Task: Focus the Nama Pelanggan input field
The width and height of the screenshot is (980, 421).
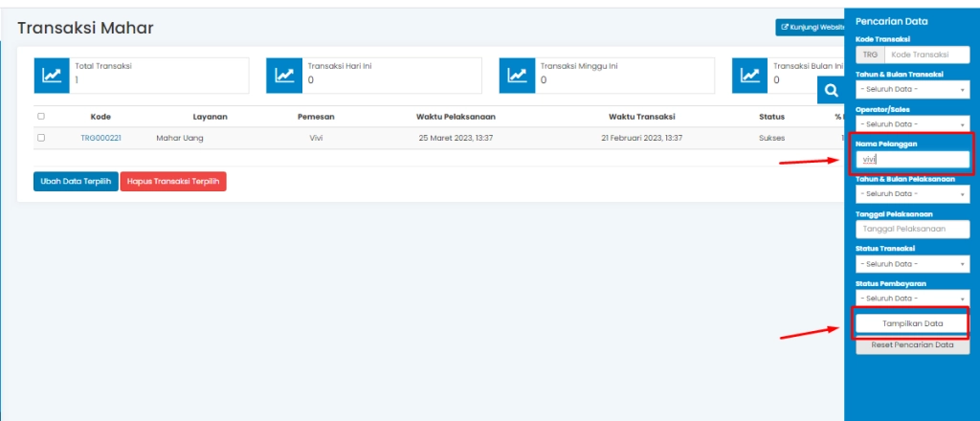Action: [912, 159]
